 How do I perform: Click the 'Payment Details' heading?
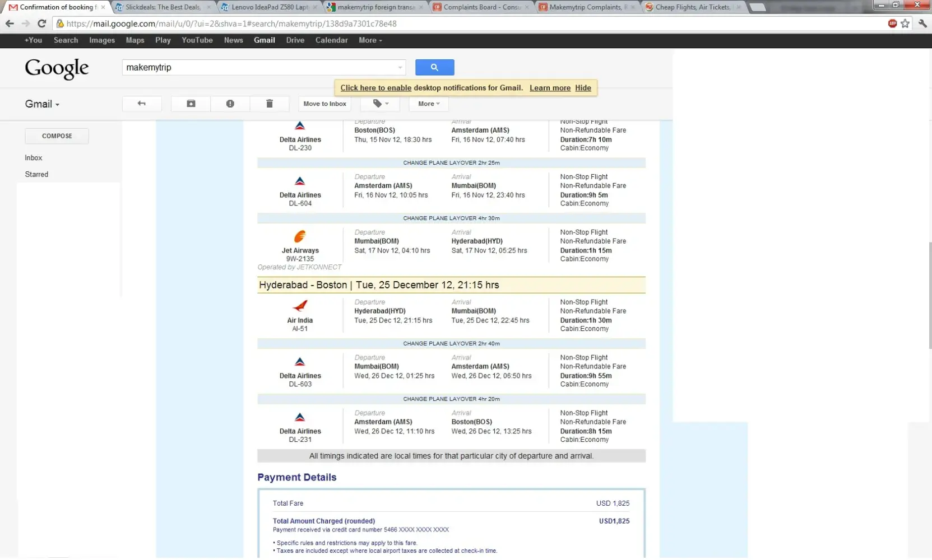click(x=297, y=478)
